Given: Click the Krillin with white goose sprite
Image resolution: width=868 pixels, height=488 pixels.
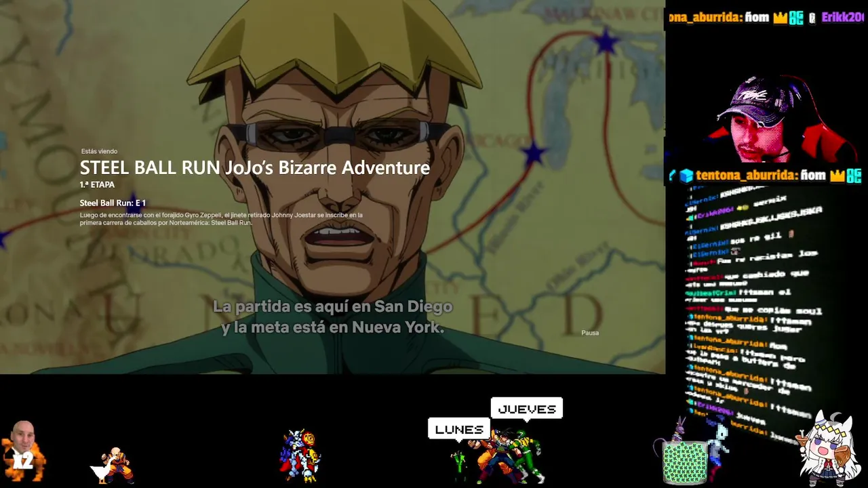Looking at the screenshot, I should (x=113, y=466).
